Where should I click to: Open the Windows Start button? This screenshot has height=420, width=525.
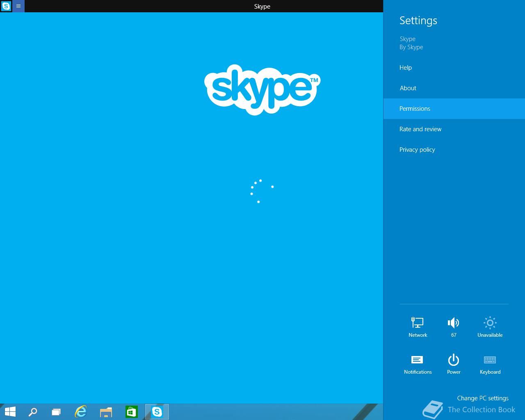coord(10,412)
